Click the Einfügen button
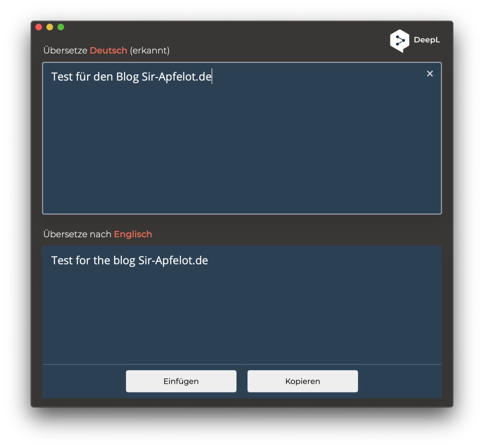This screenshot has height=448, width=484. click(x=181, y=381)
